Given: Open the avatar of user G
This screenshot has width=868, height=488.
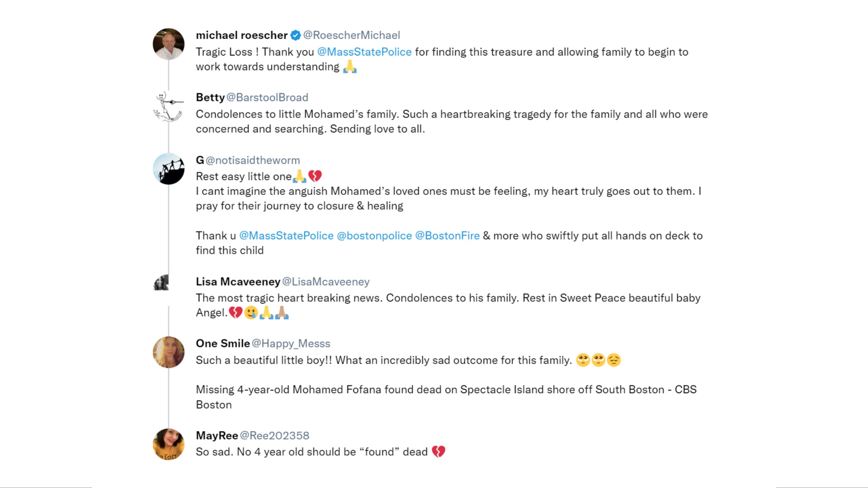Looking at the screenshot, I should click(x=169, y=169).
